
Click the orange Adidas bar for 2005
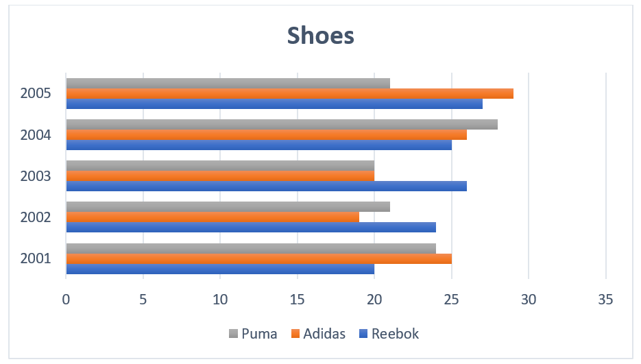tap(289, 93)
